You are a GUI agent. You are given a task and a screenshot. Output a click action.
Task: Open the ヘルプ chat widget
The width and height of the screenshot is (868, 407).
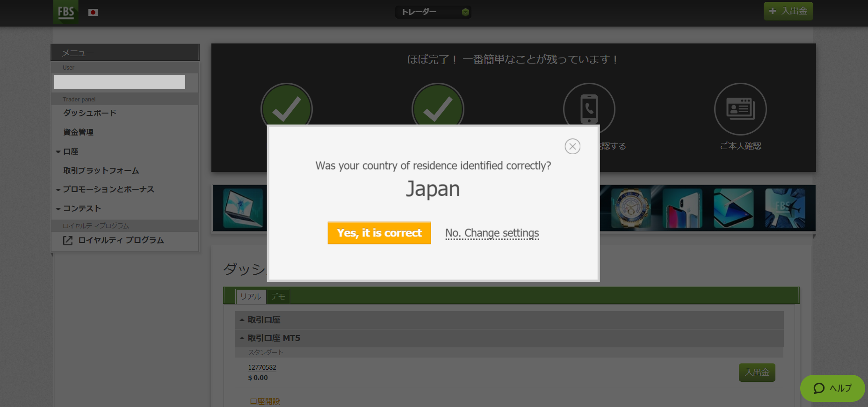coord(832,388)
